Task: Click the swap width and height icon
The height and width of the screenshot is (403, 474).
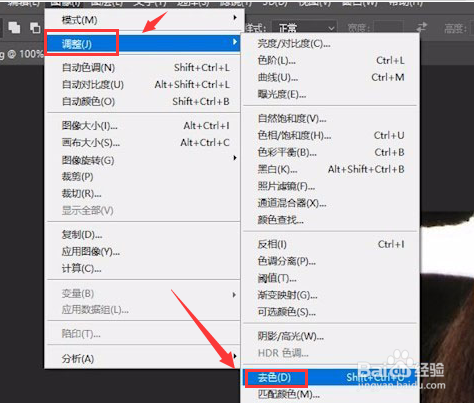Action: click(422, 27)
